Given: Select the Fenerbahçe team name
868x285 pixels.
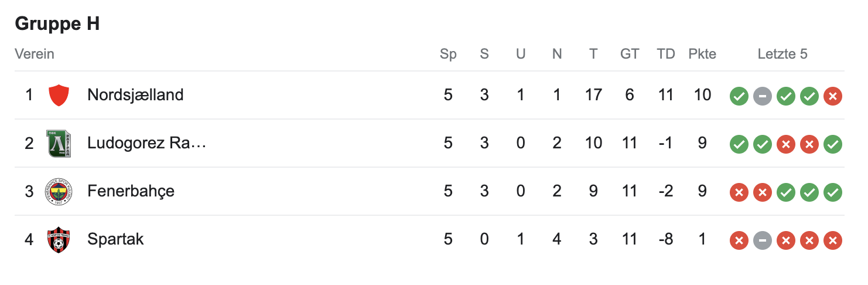Looking at the screenshot, I should pos(131,191).
